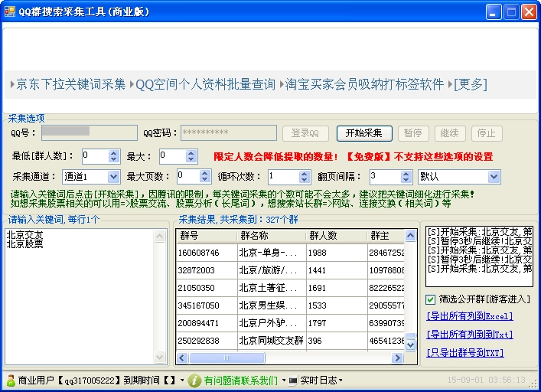
Task: Click the 停止 button
Action: (x=487, y=133)
